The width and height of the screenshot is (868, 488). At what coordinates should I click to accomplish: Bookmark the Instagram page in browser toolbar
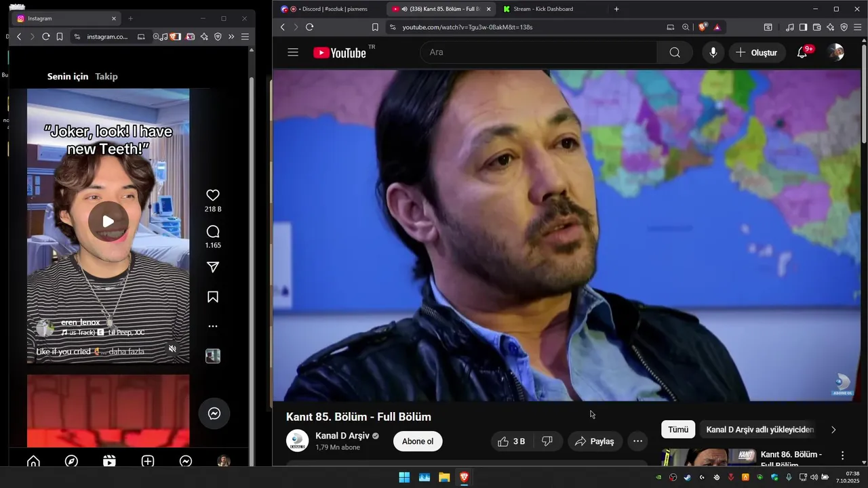60,37
